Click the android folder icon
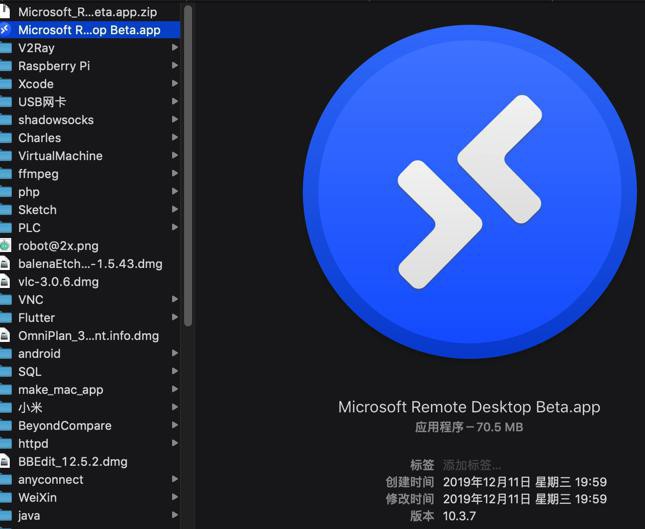Screen dimensions: 645x529 5,353
